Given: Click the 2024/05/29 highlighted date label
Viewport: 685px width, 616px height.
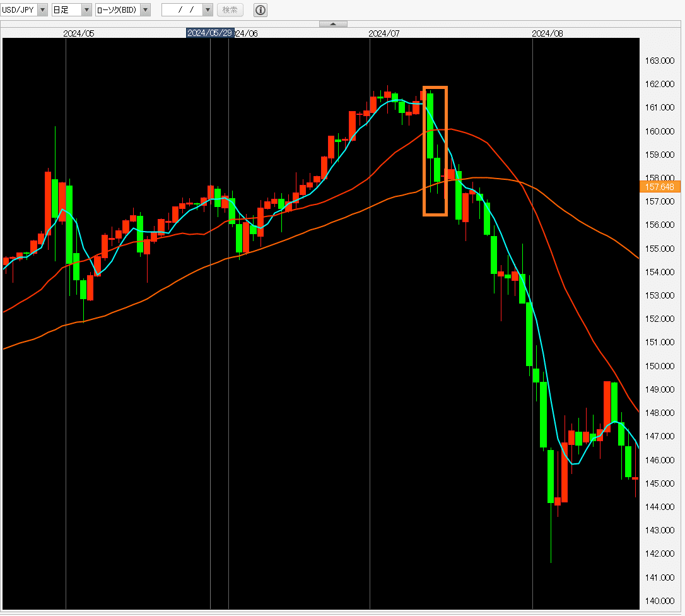Looking at the screenshot, I should [210, 33].
